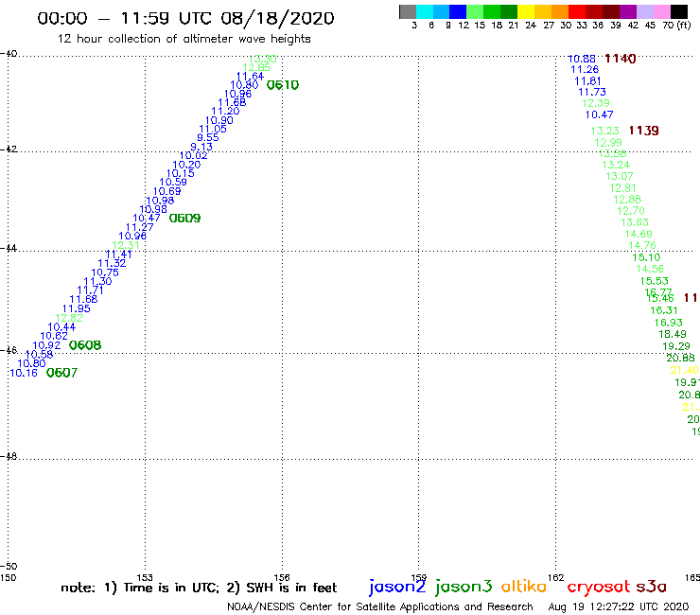Select the s3a satellite legend label
Image resolution: width=700 pixels, height=615 pixels.
651,587
